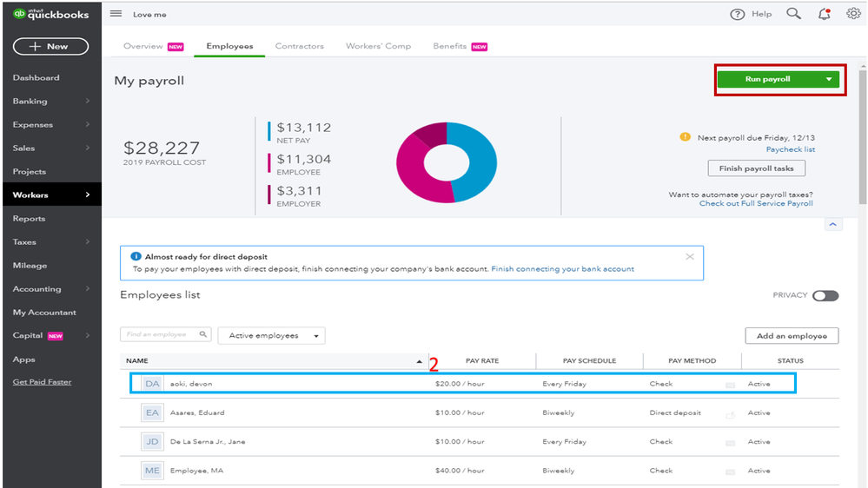Image resolution: width=868 pixels, height=488 pixels.
Task: Click the DA avatar for aoki, devon
Action: [x=152, y=384]
